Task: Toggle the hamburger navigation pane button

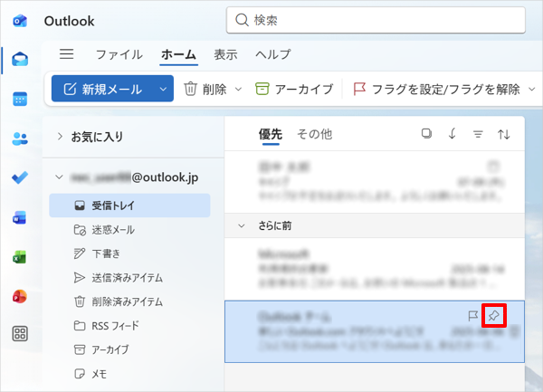Action: 66,54
